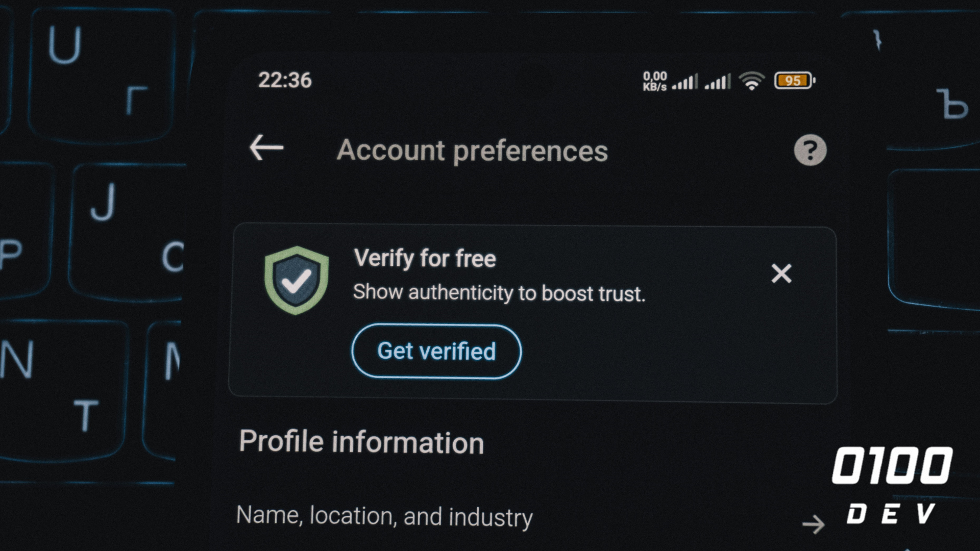This screenshot has height=551, width=980.
Task: Tap the Show authenticity to boost trust text
Action: 499,293
